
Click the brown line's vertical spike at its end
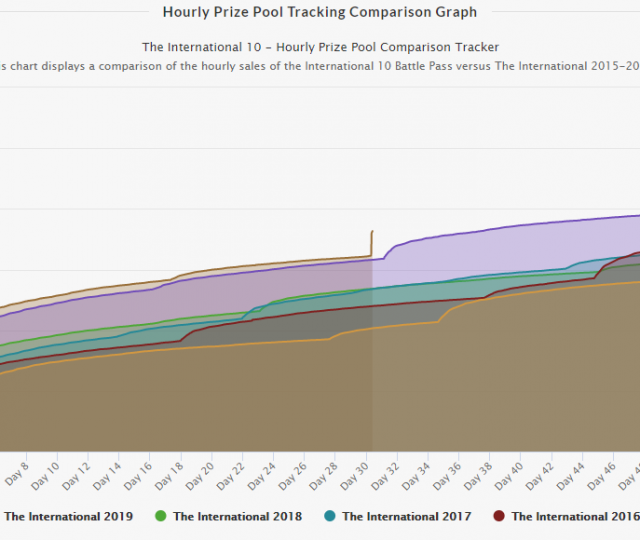pos(372,243)
